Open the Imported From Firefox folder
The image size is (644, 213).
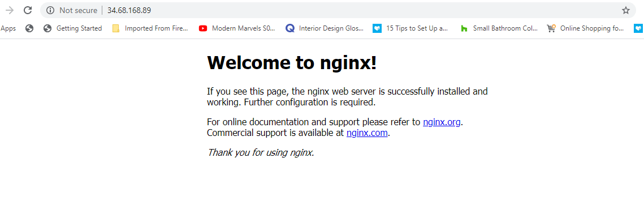pyautogui.click(x=150, y=28)
